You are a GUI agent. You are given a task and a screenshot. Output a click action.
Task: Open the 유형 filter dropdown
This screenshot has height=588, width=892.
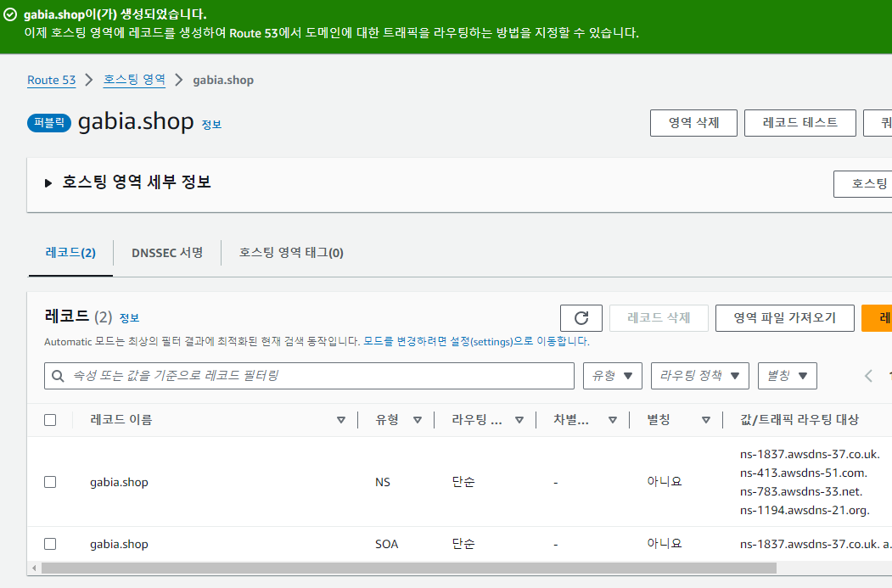pyautogui.click(x=613, y=376)
